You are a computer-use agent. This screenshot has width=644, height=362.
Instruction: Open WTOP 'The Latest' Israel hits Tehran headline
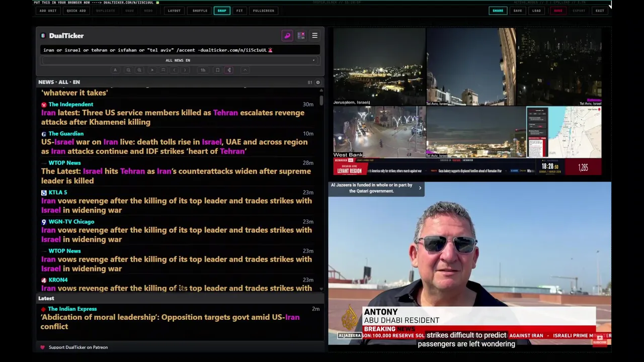coord(176,176)
